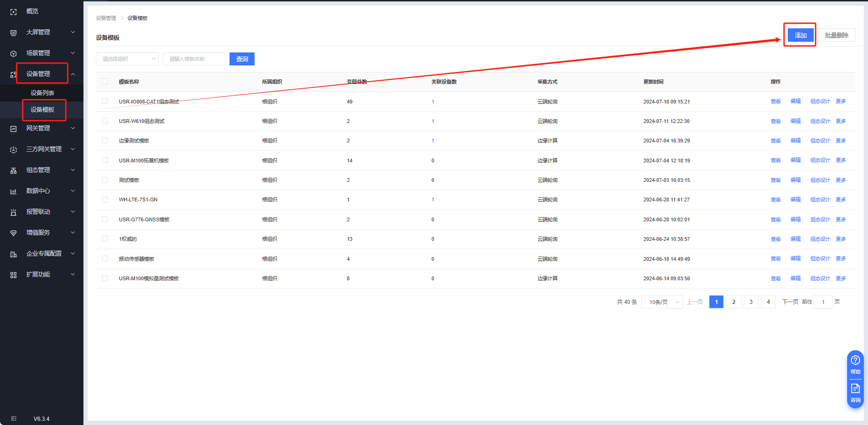Open the 请选择组织 organization dropdown
This screenshot has width=868, height=425.
[127, 59]
